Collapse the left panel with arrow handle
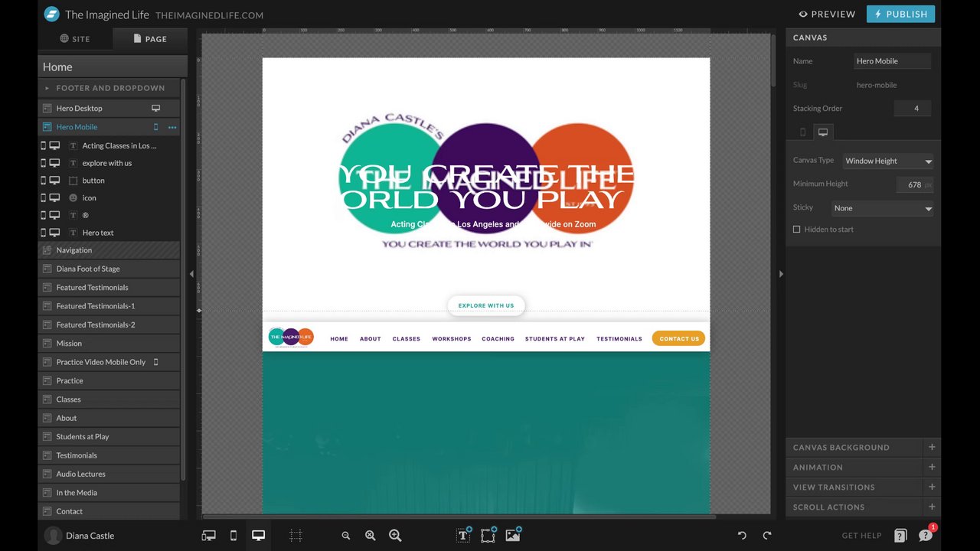Viewport: 980px width, 551px height. coord(191,274)
